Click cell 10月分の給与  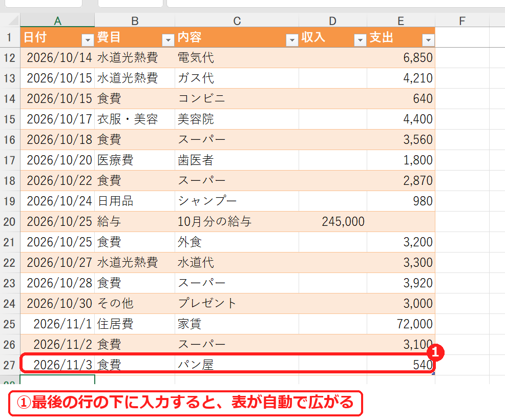pyautogui.click(x=237, y=222)
